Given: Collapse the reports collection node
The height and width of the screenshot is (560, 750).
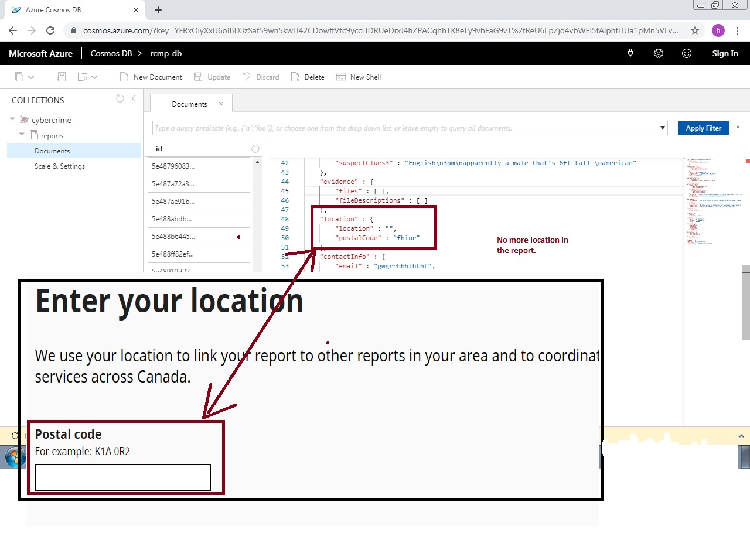Looking at the screenshot, I should pos(22,134).
